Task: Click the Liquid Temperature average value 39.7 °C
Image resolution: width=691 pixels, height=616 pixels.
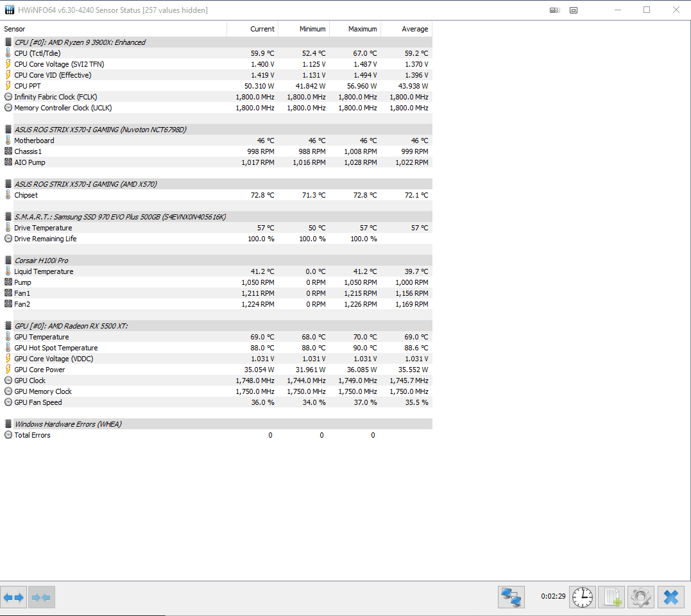Action: click(x=416, y=271)
